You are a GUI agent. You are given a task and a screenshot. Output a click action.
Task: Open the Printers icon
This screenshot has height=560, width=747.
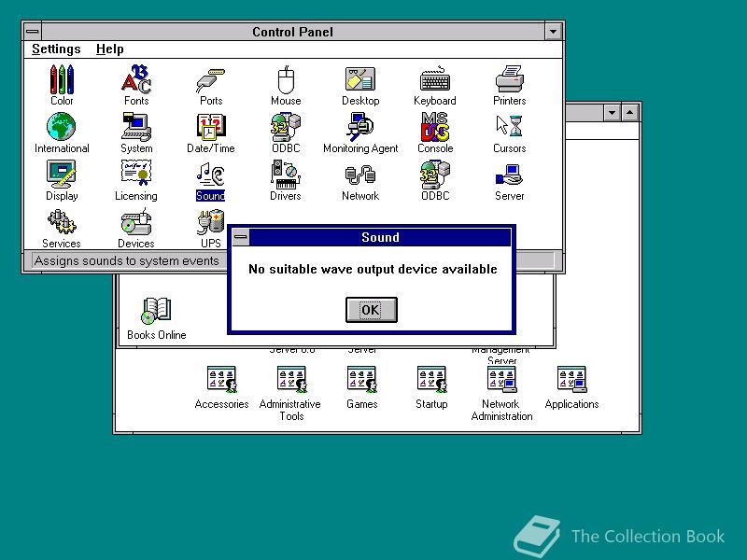click(x=509, y=85)
